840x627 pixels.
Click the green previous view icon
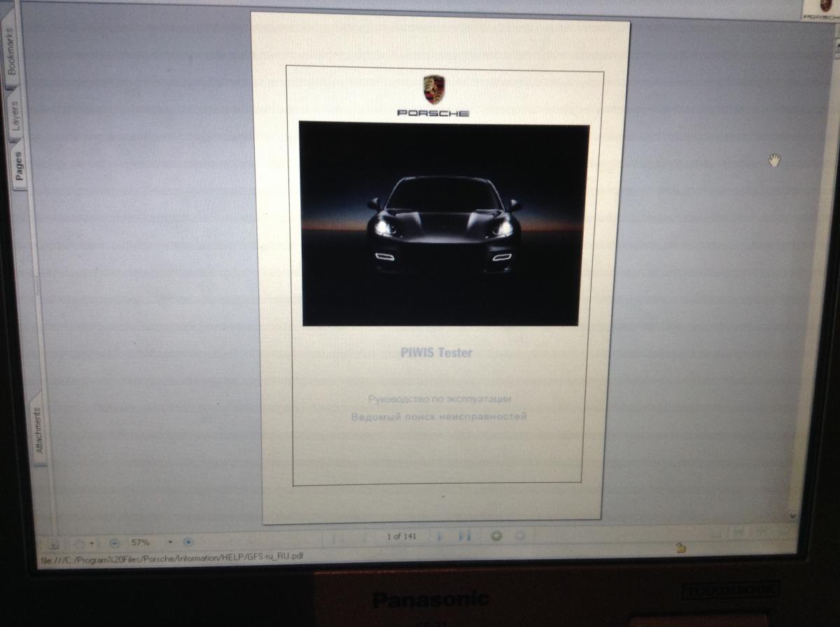(496, 537)
